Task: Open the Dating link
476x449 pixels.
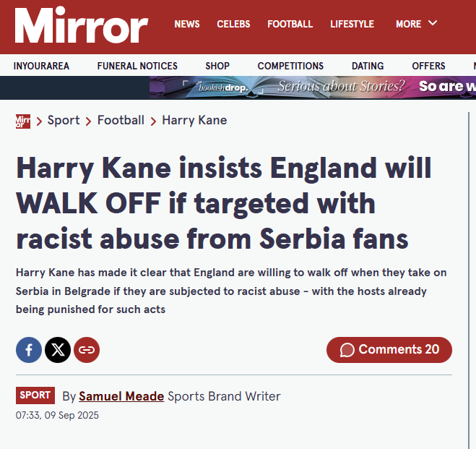Action: pos(368,66)
